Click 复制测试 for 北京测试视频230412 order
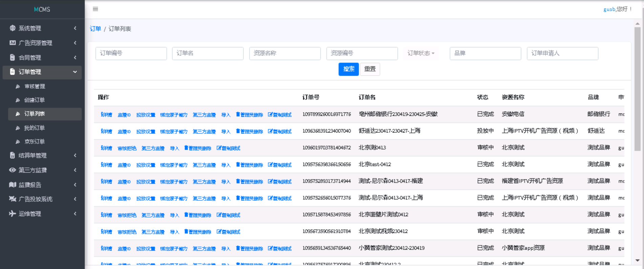Viewport: 644px width, 269px height. point(228,231)
